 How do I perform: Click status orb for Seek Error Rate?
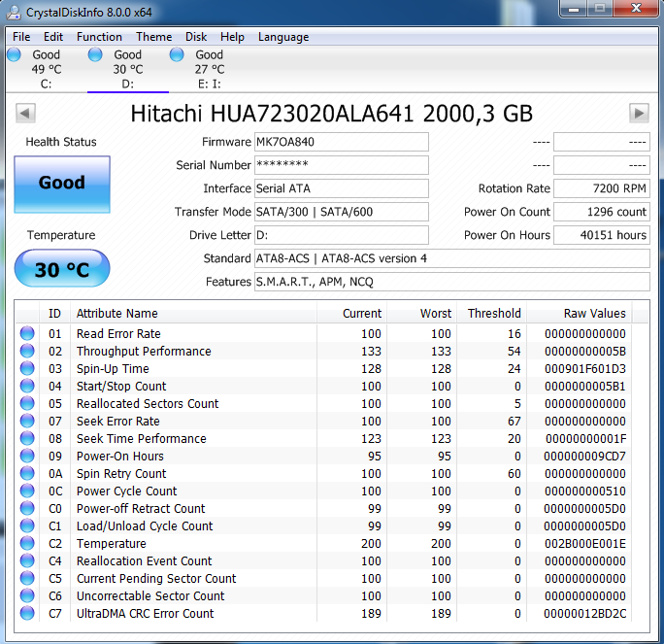click(x=27, y=421)
